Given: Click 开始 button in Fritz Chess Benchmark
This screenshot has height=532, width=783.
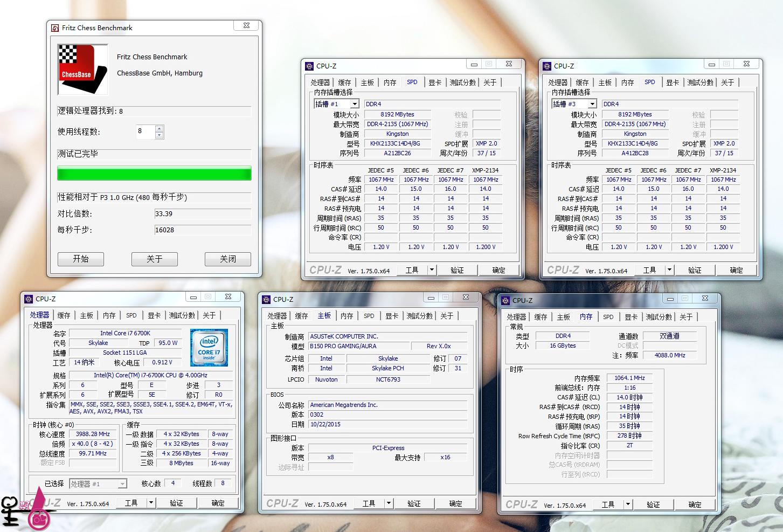Looking at the screenshot, I should tap(81, 259).
